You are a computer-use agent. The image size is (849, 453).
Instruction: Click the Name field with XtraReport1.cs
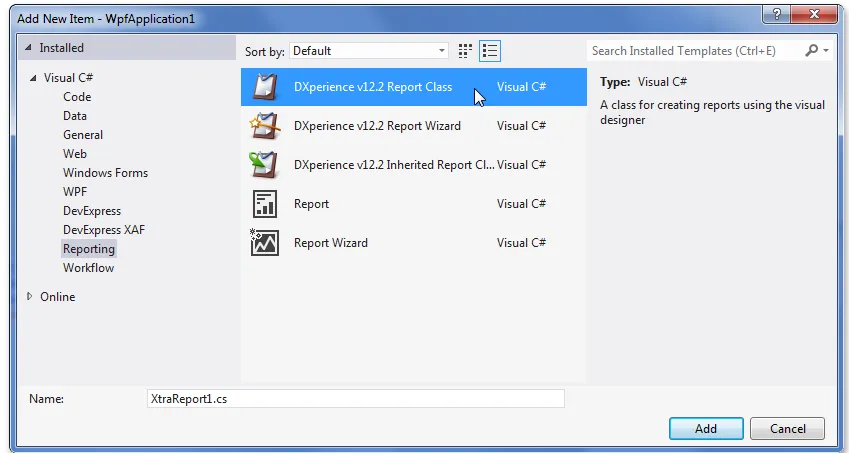[356, 399]
